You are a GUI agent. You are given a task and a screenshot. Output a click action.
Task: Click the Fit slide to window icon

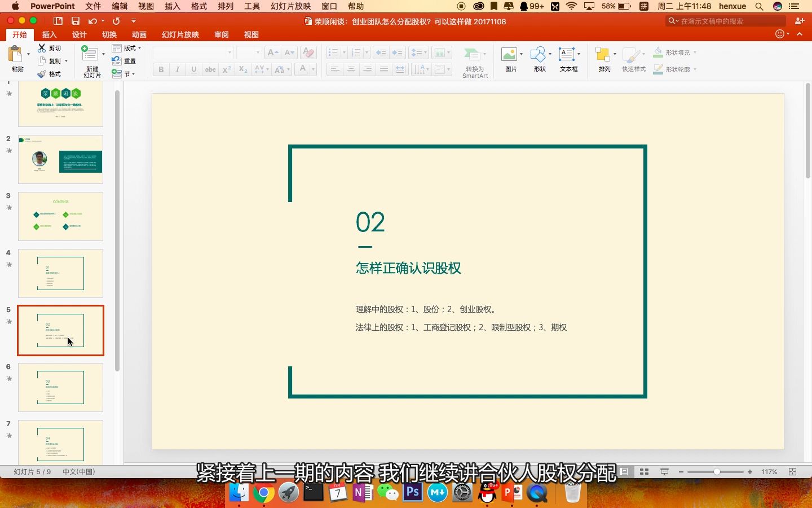(x=792, y=472)
